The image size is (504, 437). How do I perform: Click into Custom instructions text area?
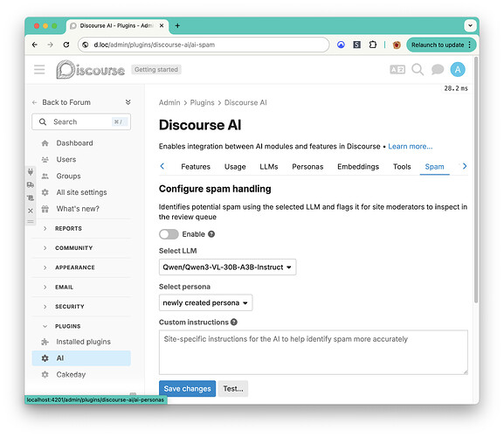314,352
